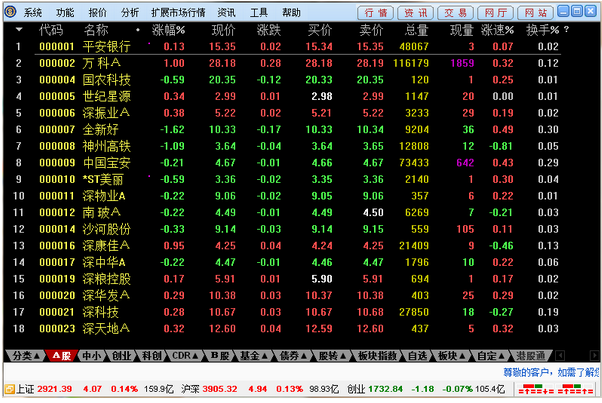Click the 网站 button

pos(536,13)
